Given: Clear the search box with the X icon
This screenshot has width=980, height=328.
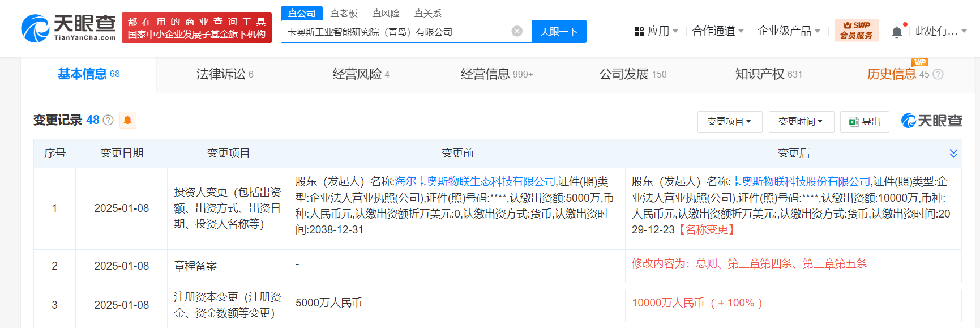Looking at the screenshot, I should click(x=517, y=31).
